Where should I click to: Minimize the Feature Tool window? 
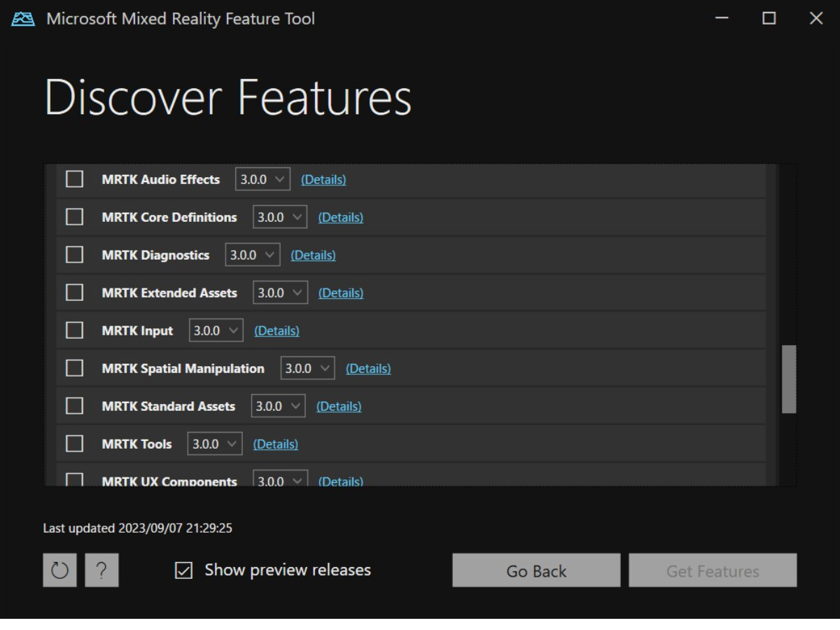pos(722,19)
